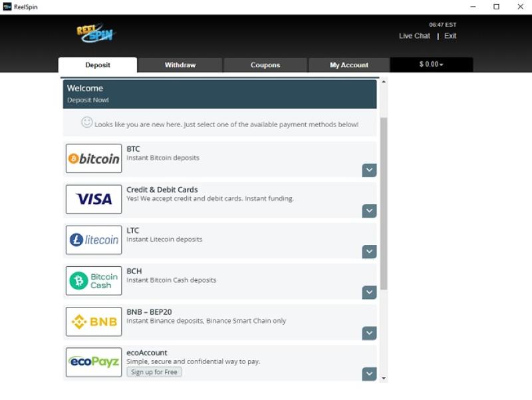This screenshot has height=400, width=532.
Task: Click the Bitcoin logo icon
Action: [94, 158]
